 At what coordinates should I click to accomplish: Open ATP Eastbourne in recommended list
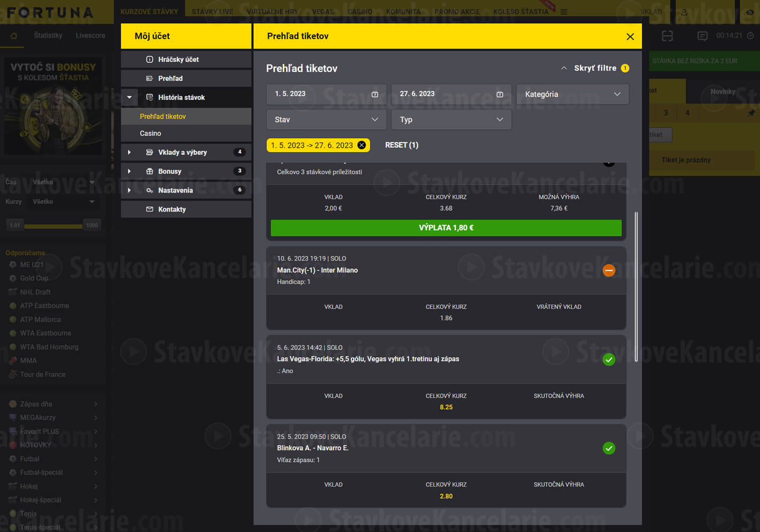pyautogui.click(x=44, y=306)
